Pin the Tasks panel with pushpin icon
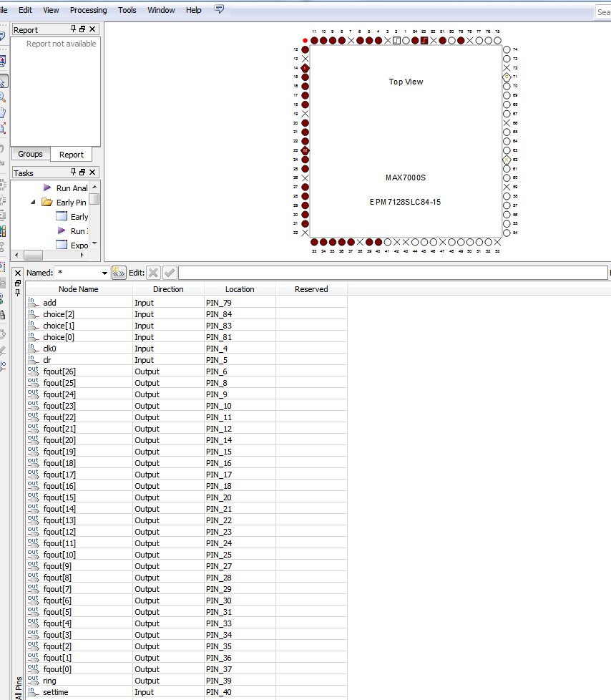Viewport: 611px width, 700px height. 74,172
